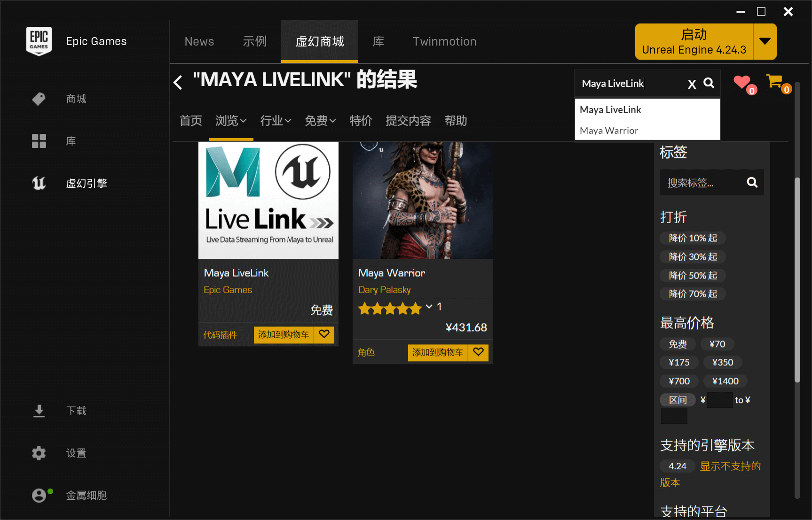Image resolution: width=812 pixels, height=520 pixels.
Task: Switch to the Twinmotion tab
Action: pos(445,41)
